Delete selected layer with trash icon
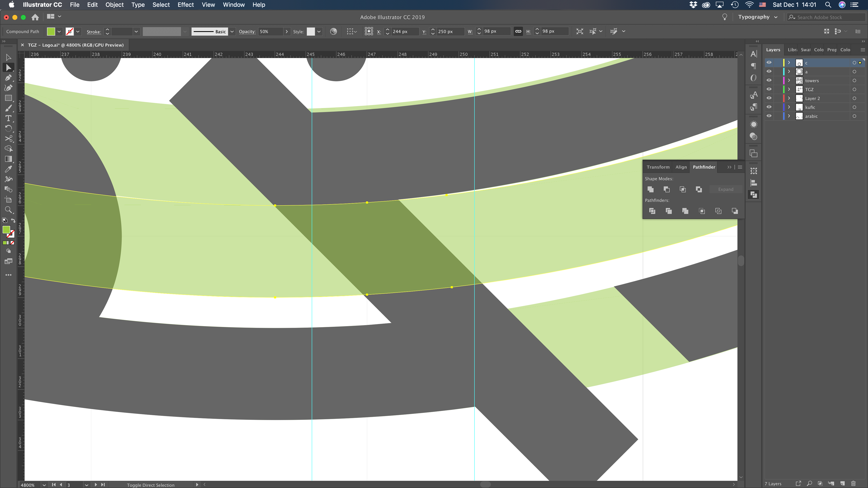This screenshot has width=868, height=488. click(853, 484)
